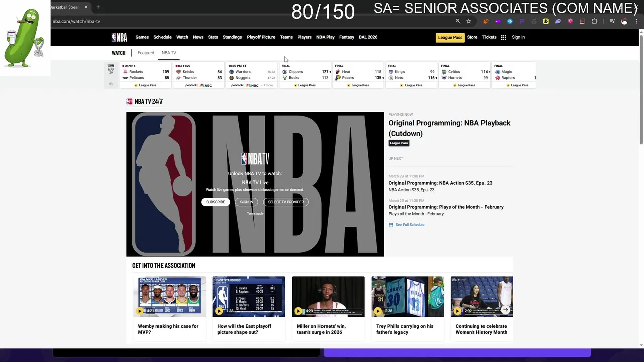Open the Games menu item
This screenshot has height=362, width=644.
pos(142,37)
